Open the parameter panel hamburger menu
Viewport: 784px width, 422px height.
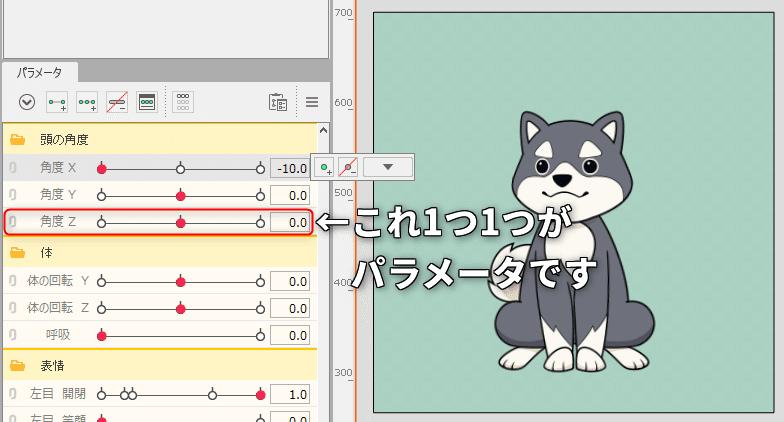click(312, 102)
